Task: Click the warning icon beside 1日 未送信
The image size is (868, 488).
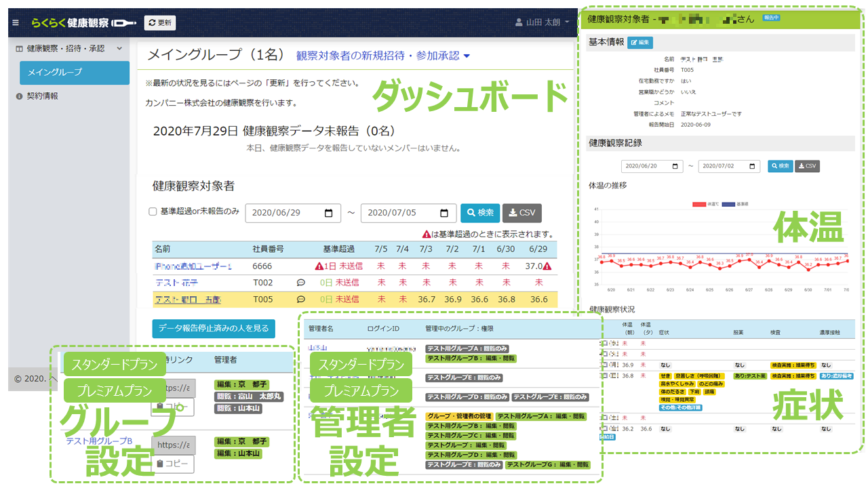Action: (x=319, y=266)
